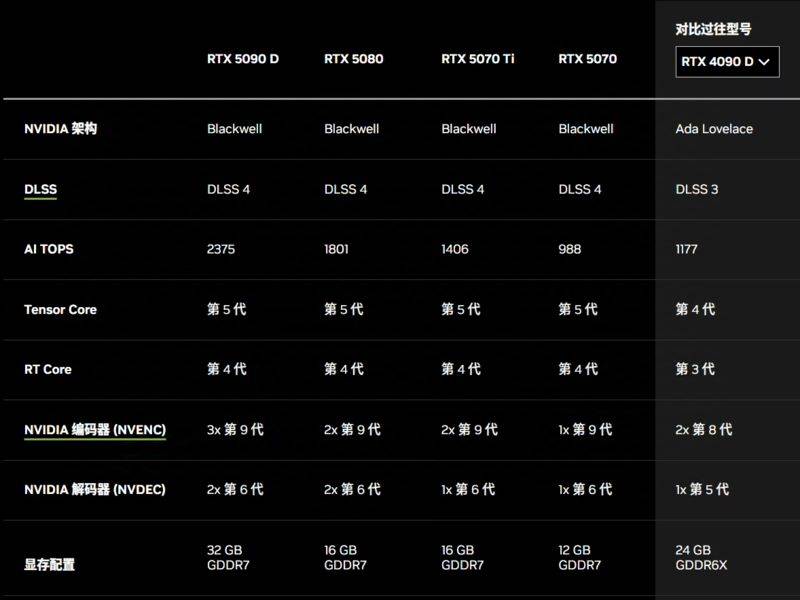
Task: Click the Ada Lovelace architecture cell
Action: (714, 129)
